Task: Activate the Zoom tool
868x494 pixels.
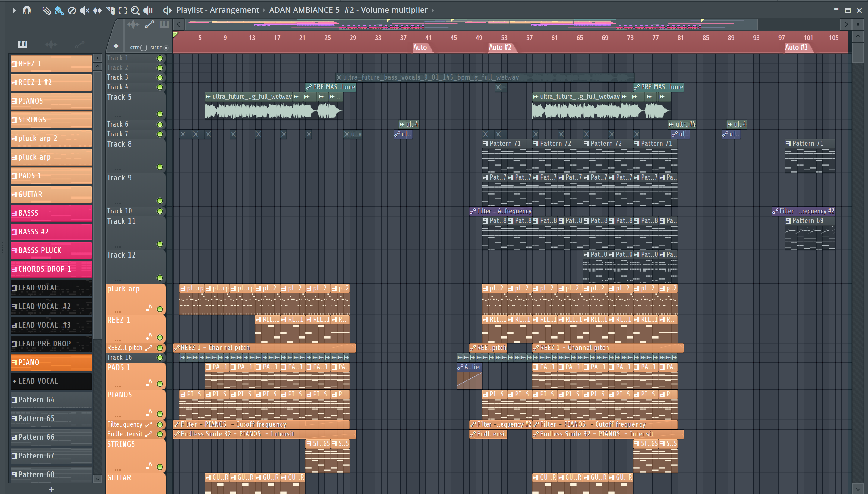Action: 135,11
